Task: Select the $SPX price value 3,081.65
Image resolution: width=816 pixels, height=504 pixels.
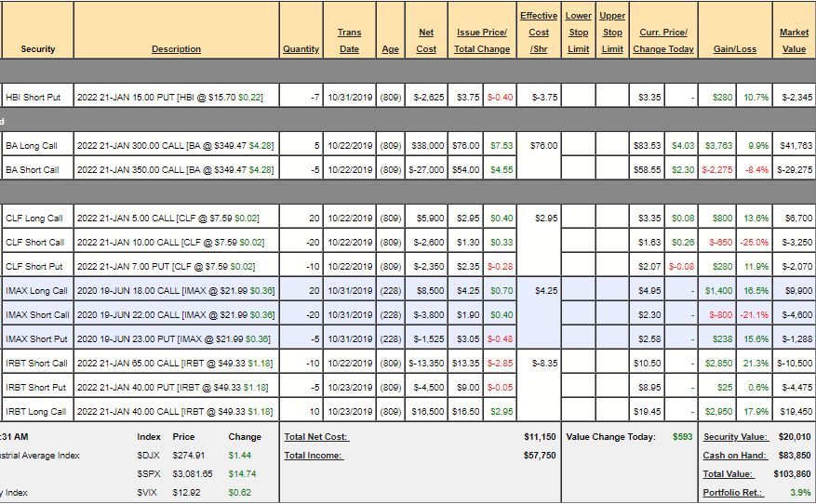Action: (194, 473)
